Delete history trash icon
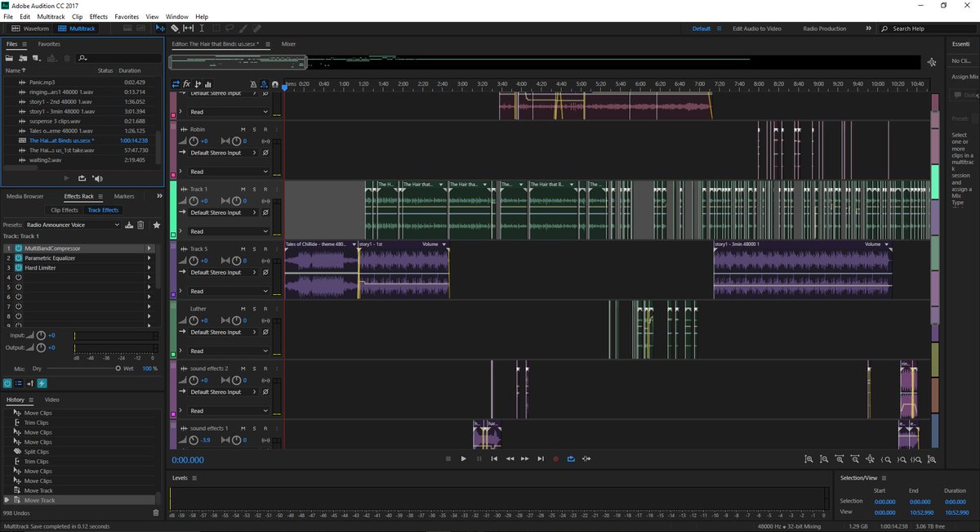980x532 pixels. click(156, 512)
